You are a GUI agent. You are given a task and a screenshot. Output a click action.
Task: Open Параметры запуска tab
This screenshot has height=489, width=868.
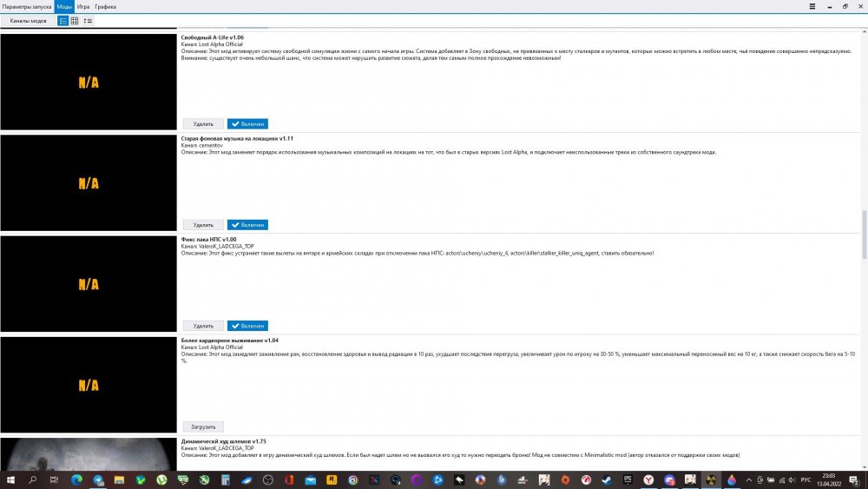coord(27,7)
